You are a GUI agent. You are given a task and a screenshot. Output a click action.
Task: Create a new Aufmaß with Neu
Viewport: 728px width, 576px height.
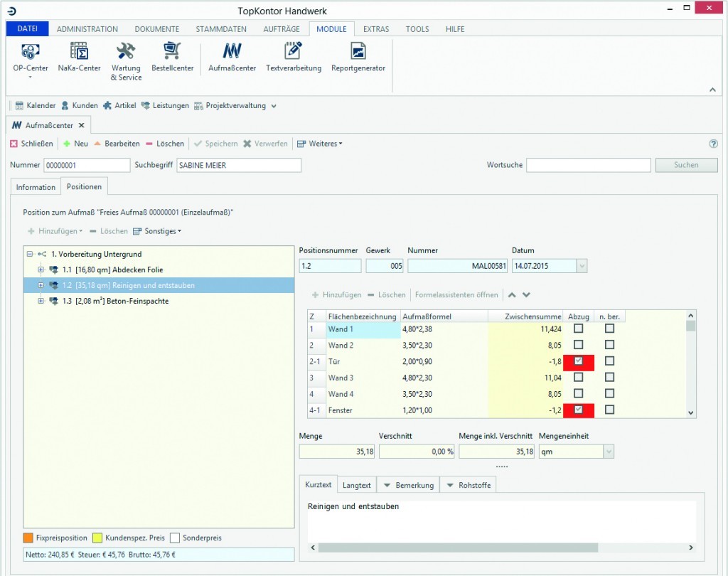(x=75, y=144)
